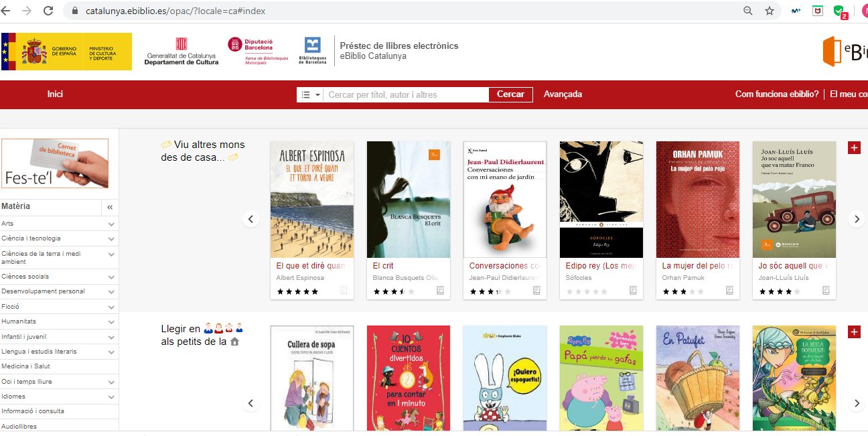Expand the Arts category
Screen dimensions: 868x436
pyautogui.click(x=111, y=224)
